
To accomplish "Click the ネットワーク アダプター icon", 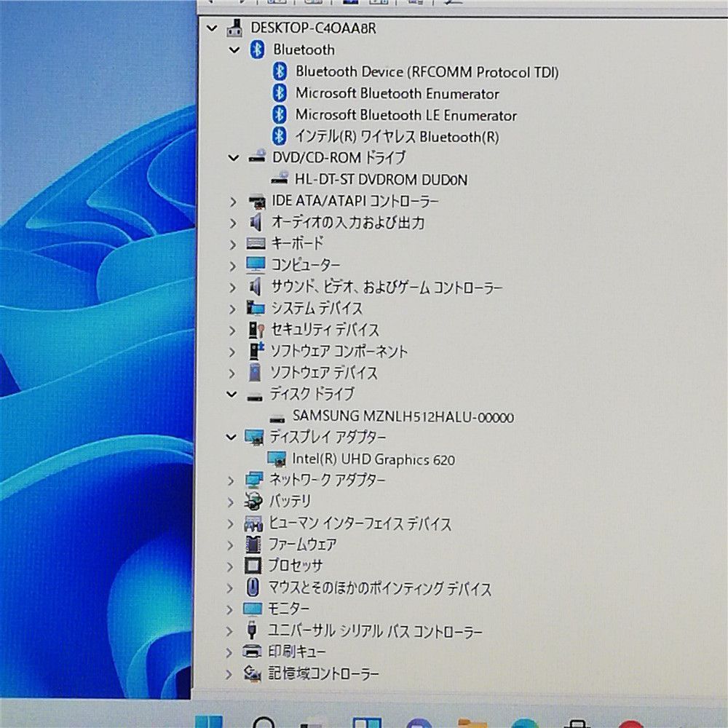I will coord(254,480).
